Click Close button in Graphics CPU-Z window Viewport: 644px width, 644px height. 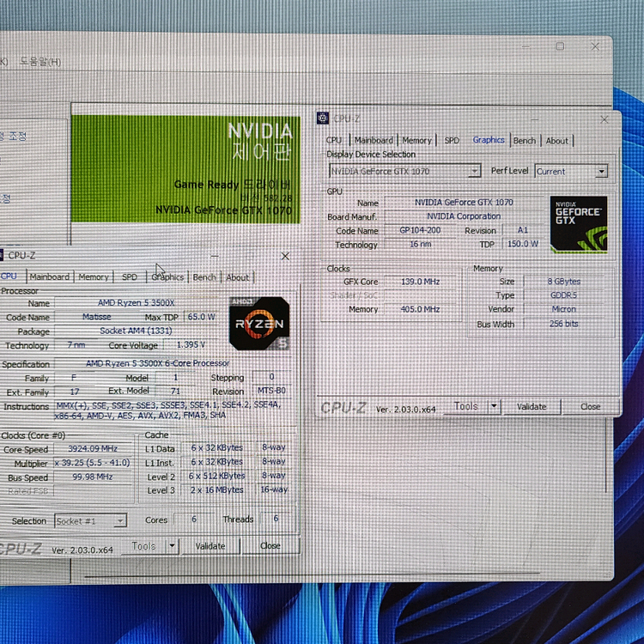point(590,406)
